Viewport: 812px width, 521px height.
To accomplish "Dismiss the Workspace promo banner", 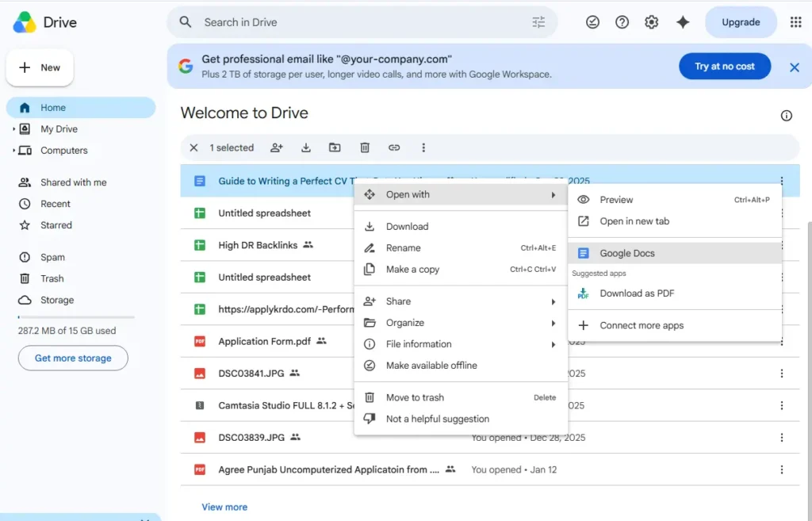I will 794,67.
